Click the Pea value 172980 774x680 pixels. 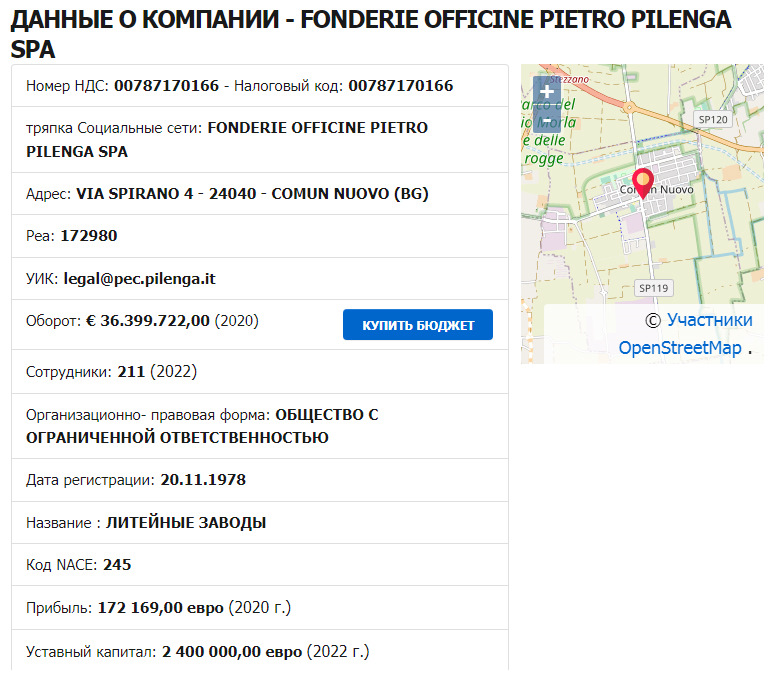pos(89,236)
